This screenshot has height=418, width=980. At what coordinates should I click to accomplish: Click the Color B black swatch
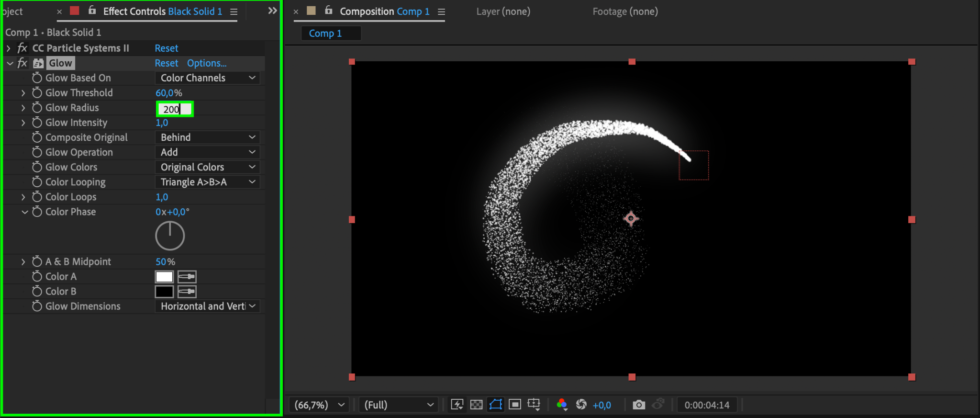point(164,292)
